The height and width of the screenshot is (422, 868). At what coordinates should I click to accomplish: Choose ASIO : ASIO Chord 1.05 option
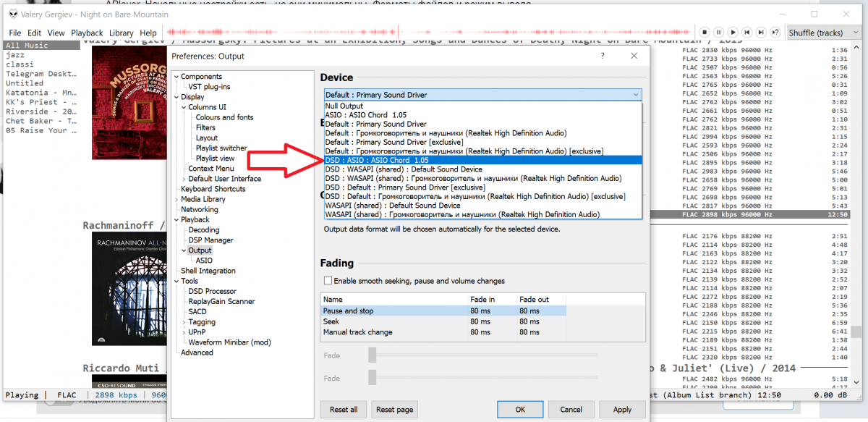pyautogui.click(x=482, y=115)
